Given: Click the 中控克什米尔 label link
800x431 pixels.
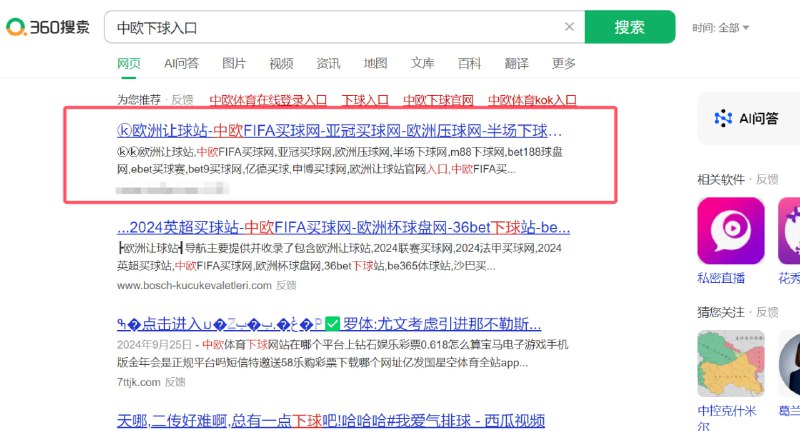Looking at the screenshot, I should [727, 417].
